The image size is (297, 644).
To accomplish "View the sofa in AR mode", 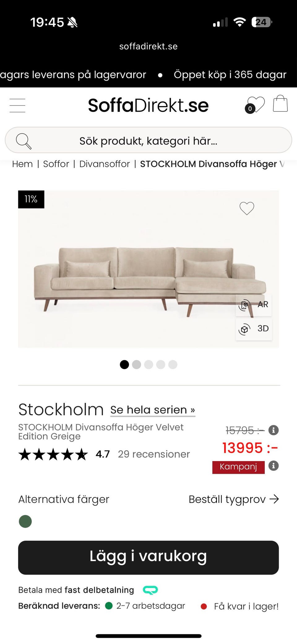I will pyautogui.click(x=254, y=305).
